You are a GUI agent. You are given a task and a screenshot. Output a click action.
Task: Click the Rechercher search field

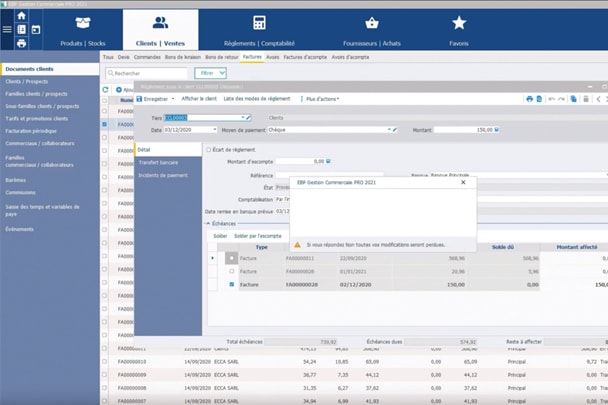[148, 73]
